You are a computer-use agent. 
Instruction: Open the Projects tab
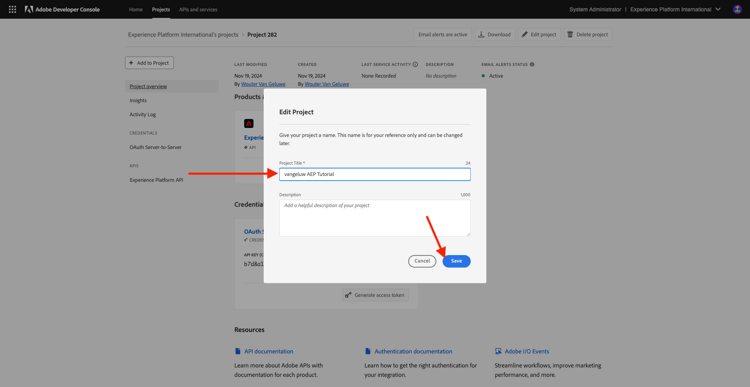point(161,10)
